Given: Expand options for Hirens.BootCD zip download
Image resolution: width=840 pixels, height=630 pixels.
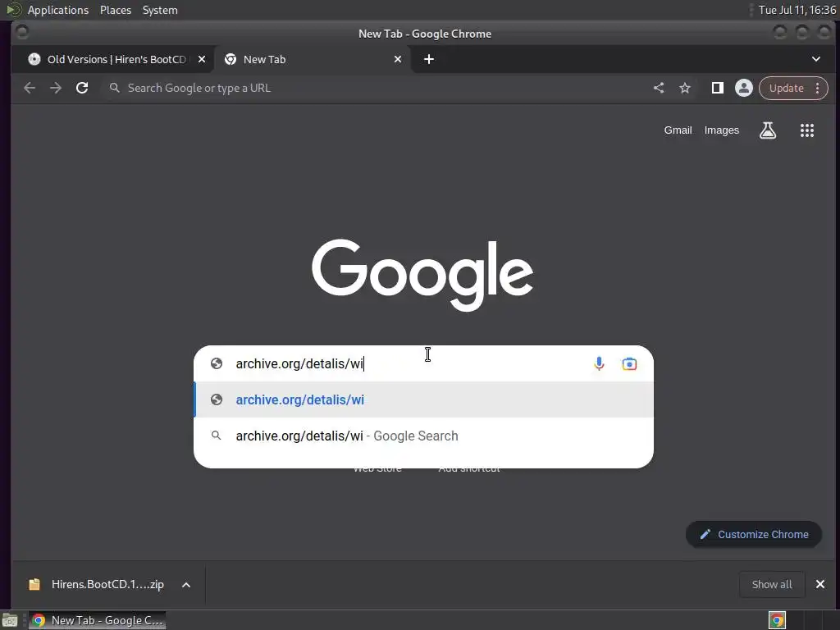Looking at the screenshot, I should [x=186, y=584].
